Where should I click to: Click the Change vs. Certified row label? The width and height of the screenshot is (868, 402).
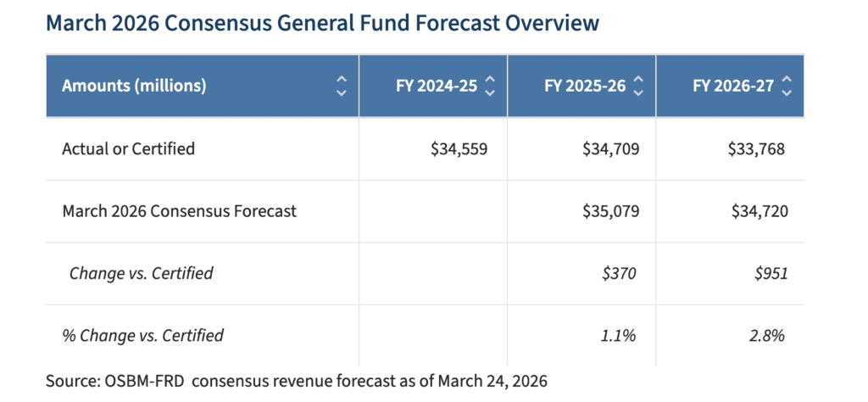[141, 273]
